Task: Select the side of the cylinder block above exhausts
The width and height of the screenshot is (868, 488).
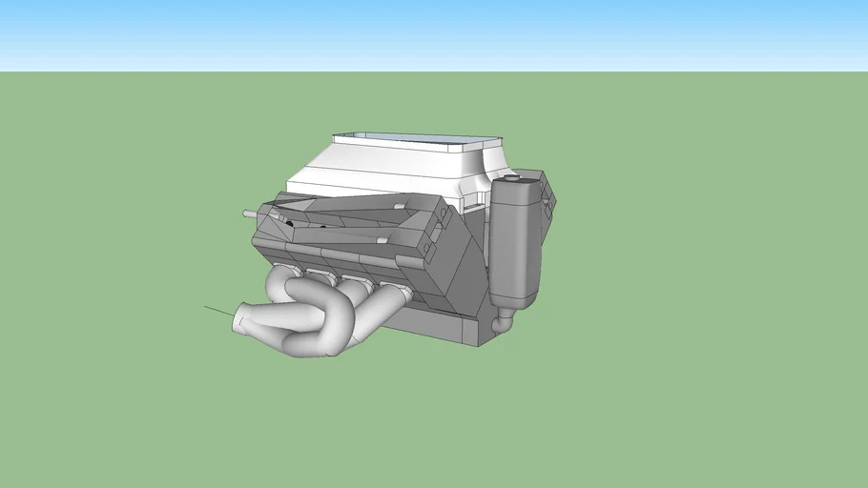Action: pyautogui.click(x=334, y=259)
